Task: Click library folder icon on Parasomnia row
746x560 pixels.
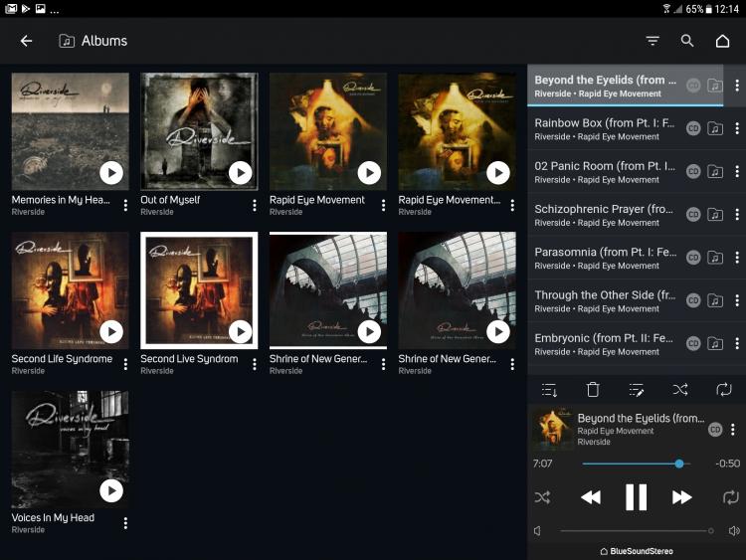Action: click(715, 258)
